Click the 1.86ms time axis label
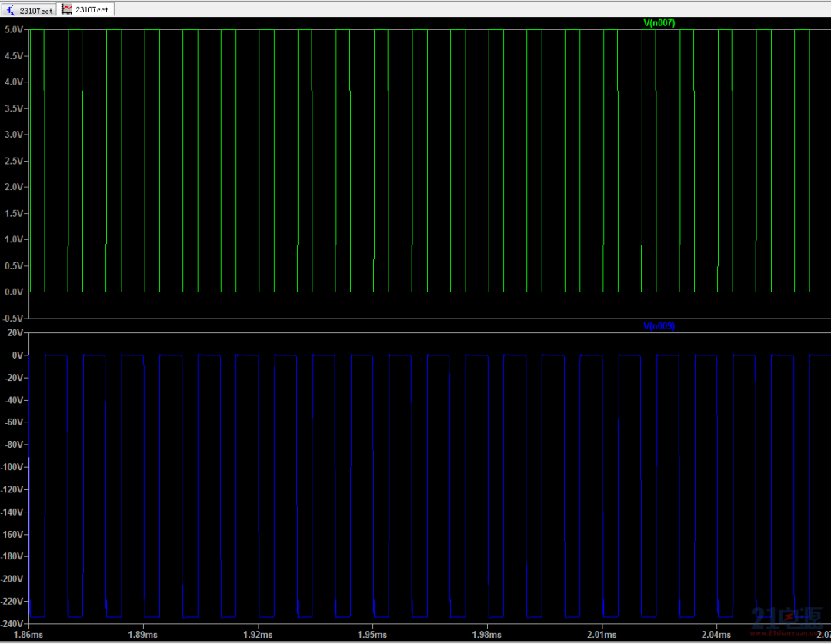Viewport: 831px width, 644px height. [x=28, y=635]
